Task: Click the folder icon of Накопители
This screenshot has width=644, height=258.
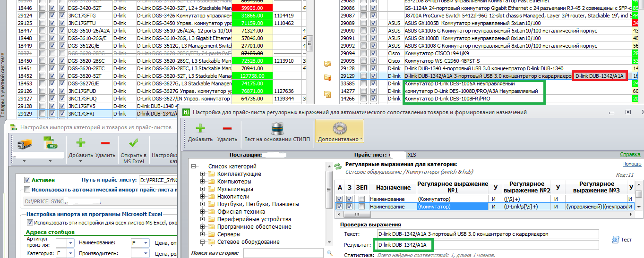Action: coord(211,197)
